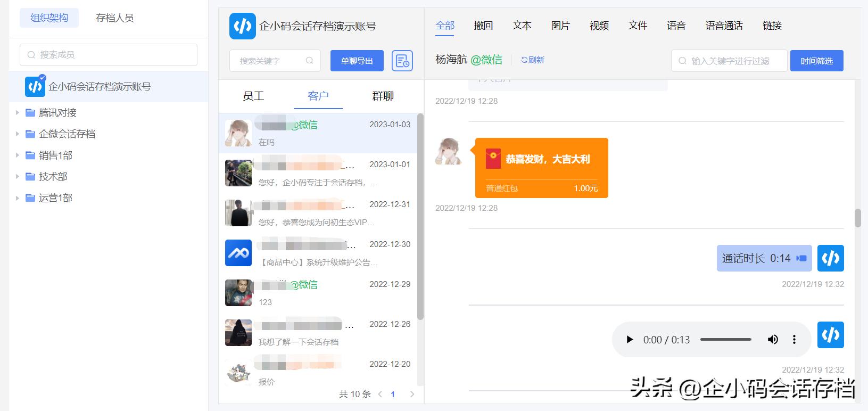The width and height of the screenshot is (868, 411).
Task: Go to next page in customer list
Action: pos(412,394)
